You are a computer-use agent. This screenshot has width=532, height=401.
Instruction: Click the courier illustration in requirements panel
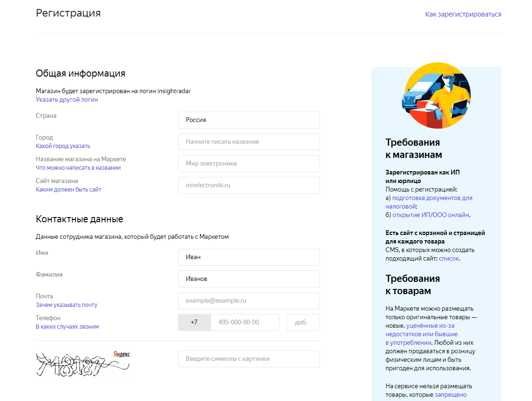436,96
